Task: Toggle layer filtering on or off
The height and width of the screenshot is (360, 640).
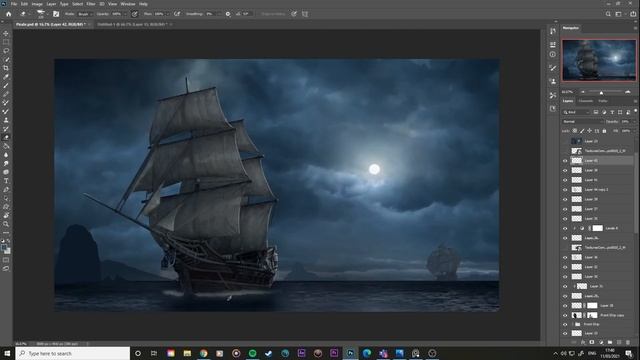Action: pos(636,111)
